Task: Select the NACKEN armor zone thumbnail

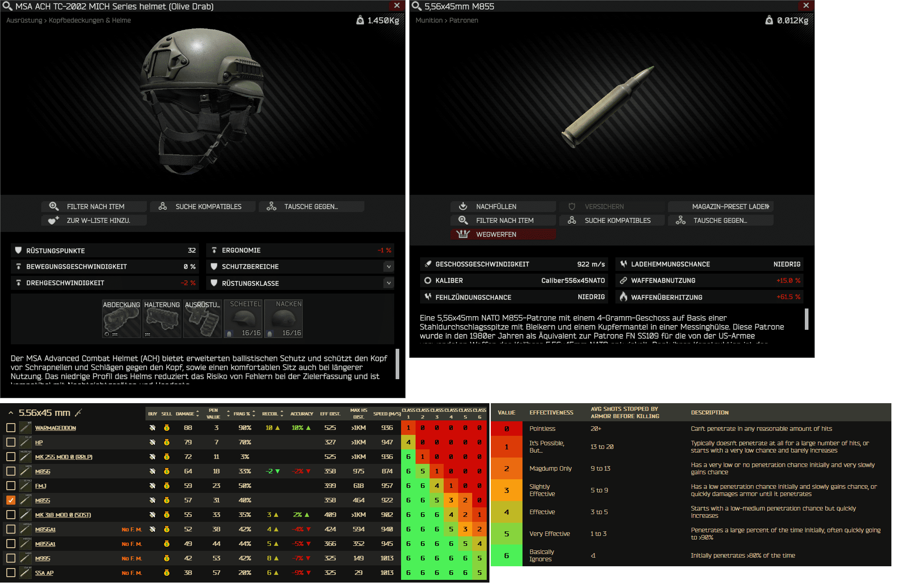Action: pyautogui.click(x=284, y=319)
